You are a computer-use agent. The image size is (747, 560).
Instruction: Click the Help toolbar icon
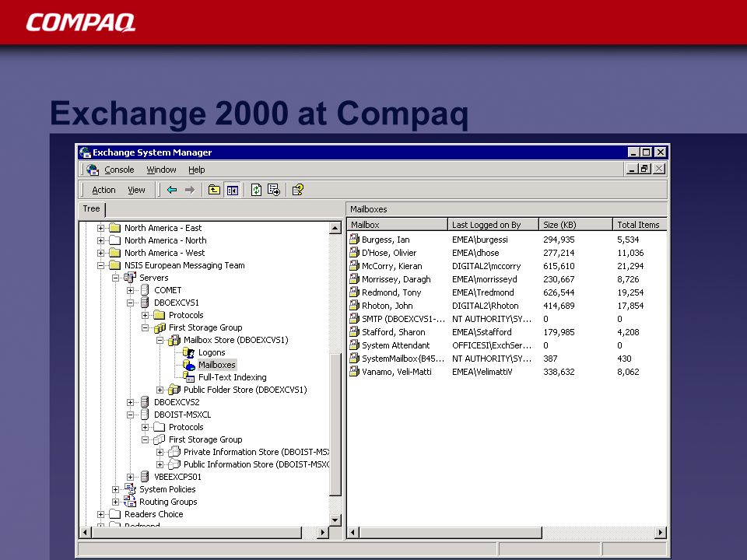[298, 190]
